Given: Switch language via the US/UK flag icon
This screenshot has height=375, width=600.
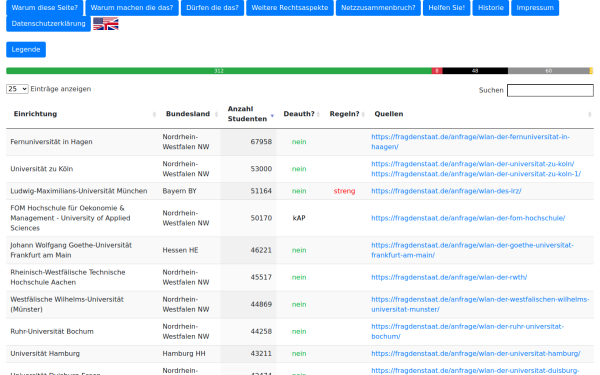Looking at the screenshot, I should tap(106, 24).
